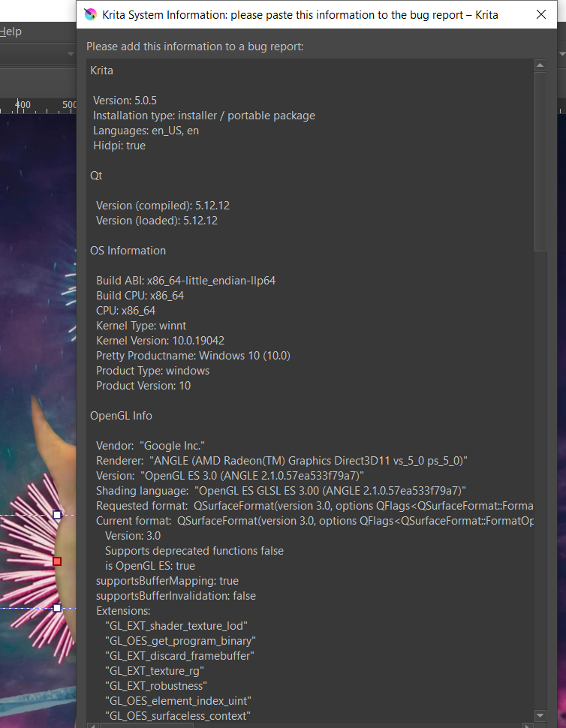The width and height of the screenshot is (566, 728).
Task: Click the lower white transform handle on canvas
Action: pos(57,608)
